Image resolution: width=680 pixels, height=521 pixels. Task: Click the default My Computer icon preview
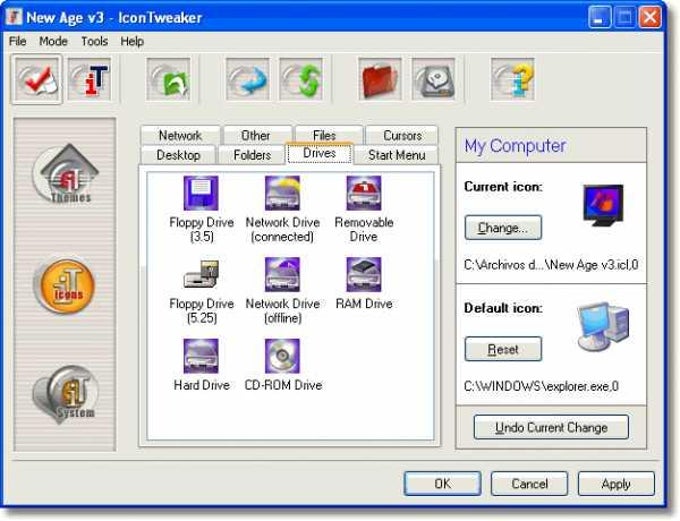tap(603, 326)
